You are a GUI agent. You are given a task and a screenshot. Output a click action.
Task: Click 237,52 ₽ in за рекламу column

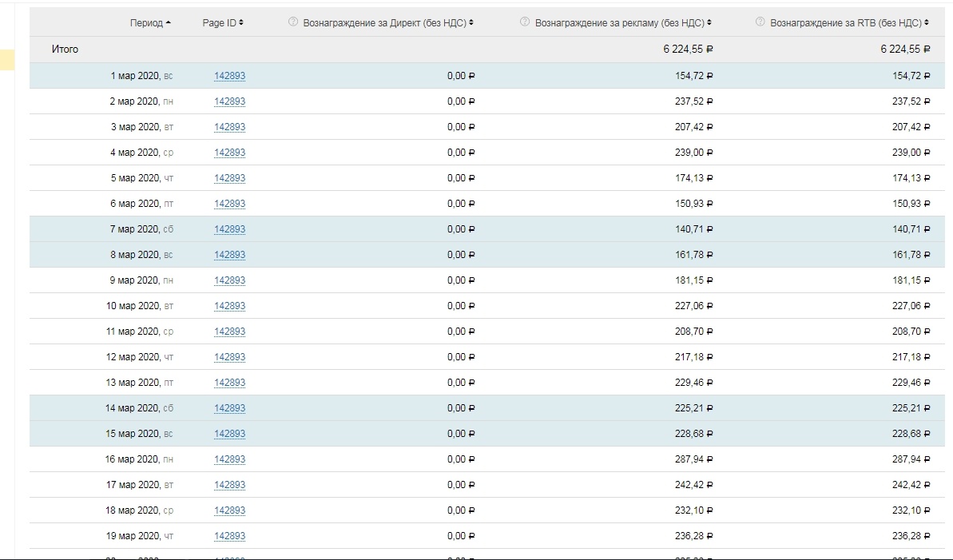[x=693, y=101]
